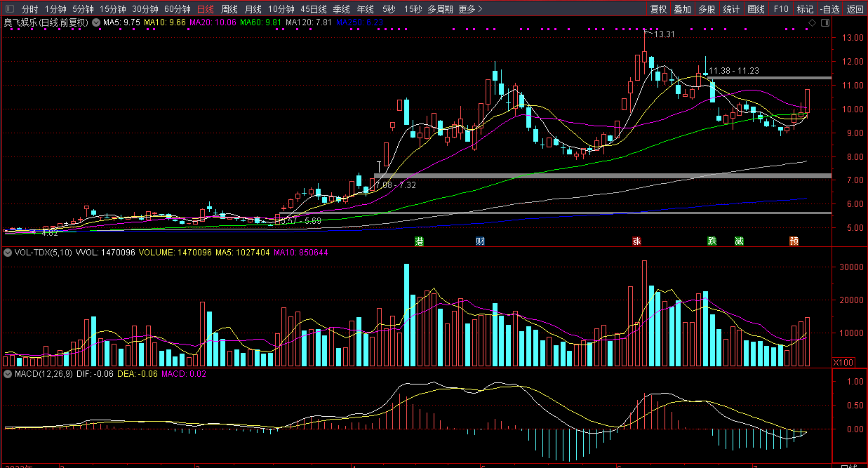Viewport: 868px width, 468px height.
Task: Click the green 跌 event marker
Action: click(712, 241)
